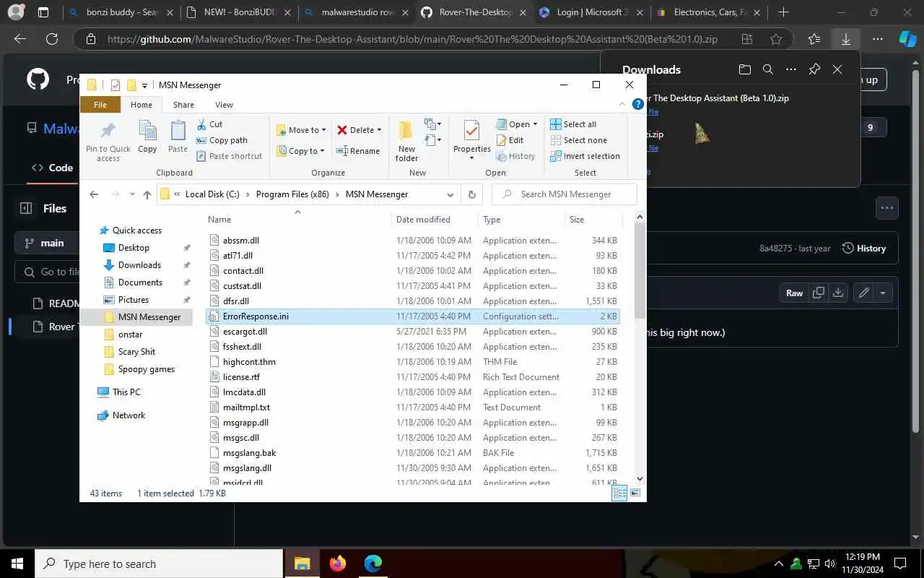Open Recent locations dropdown arrow

click(x=132, y=194)
